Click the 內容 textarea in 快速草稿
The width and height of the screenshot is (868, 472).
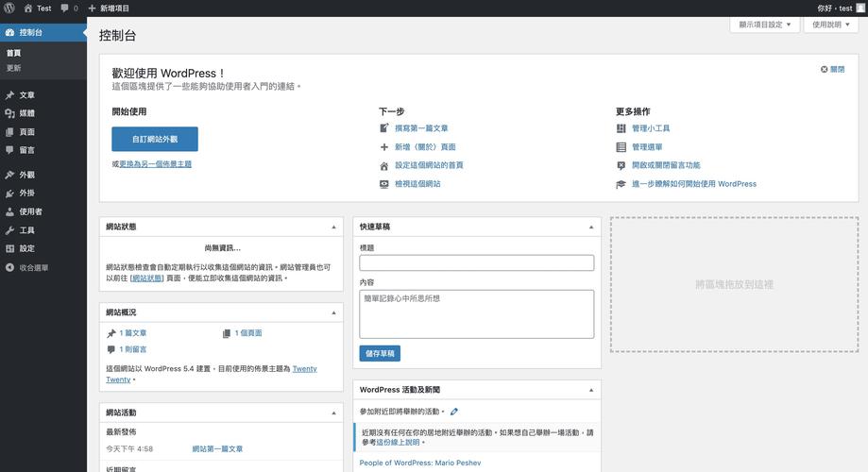pos(477,313)
